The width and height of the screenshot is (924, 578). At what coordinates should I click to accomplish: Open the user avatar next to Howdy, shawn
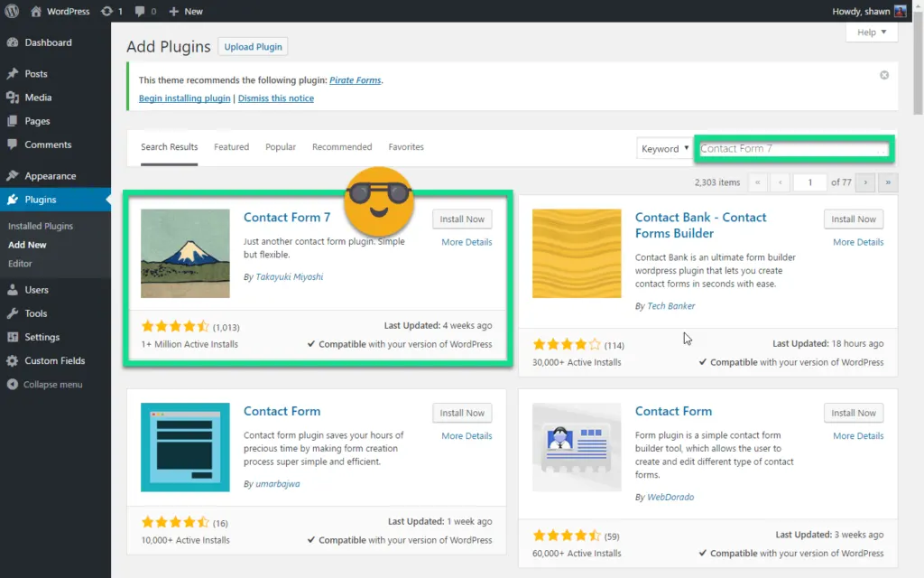[x=900, y=11]
